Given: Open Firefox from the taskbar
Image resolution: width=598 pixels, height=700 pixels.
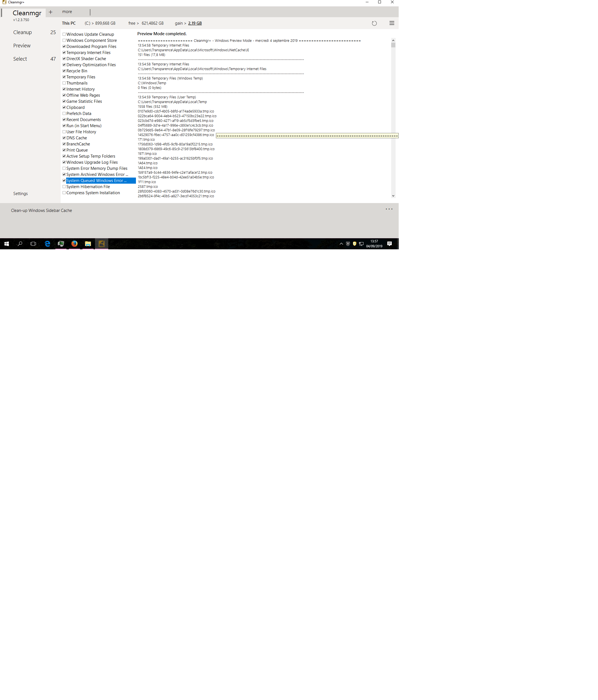Looking at the screenshot, I should click(74, 243).
